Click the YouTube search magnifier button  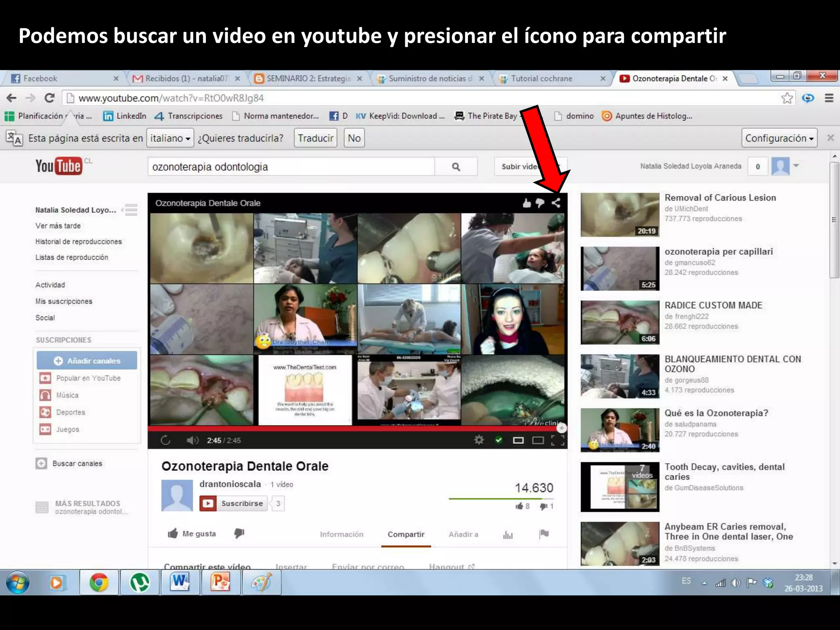click(456, 167)
